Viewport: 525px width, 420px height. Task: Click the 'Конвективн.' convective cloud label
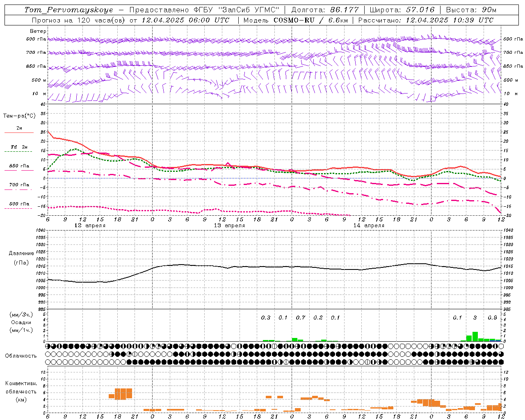point(21,383)
